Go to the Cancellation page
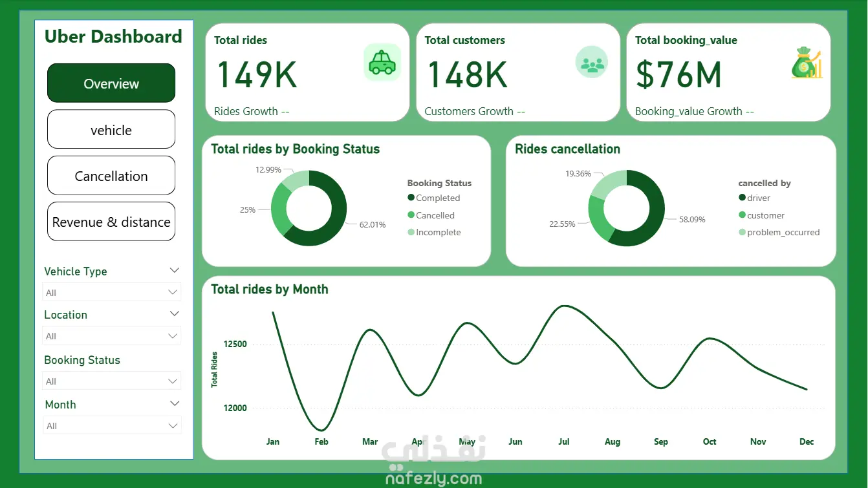The height and width of the screenshot is (488, 868). tap(111, 176)
